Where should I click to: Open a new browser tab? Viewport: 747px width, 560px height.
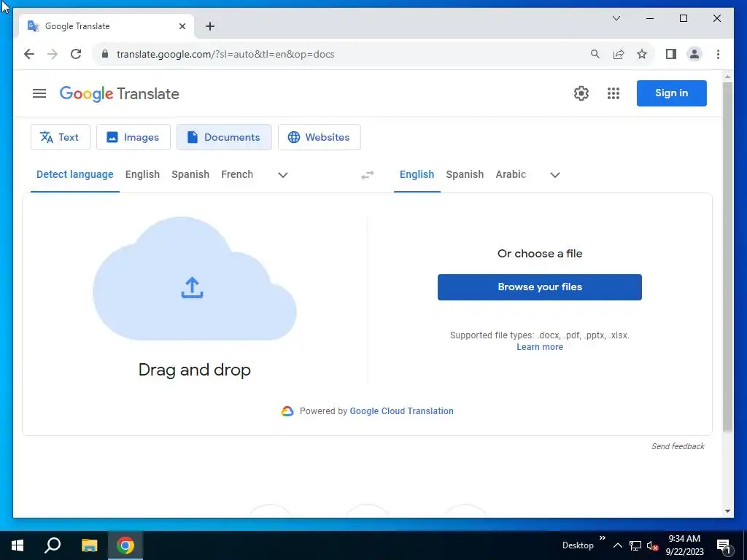pyautogui.click(x=210, y=26)
